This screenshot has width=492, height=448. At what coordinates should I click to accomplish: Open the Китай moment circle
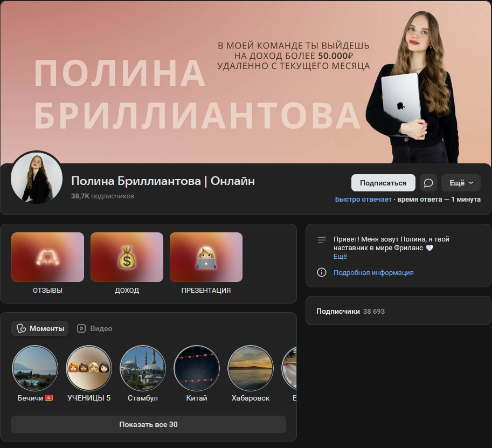pos(197,368)
